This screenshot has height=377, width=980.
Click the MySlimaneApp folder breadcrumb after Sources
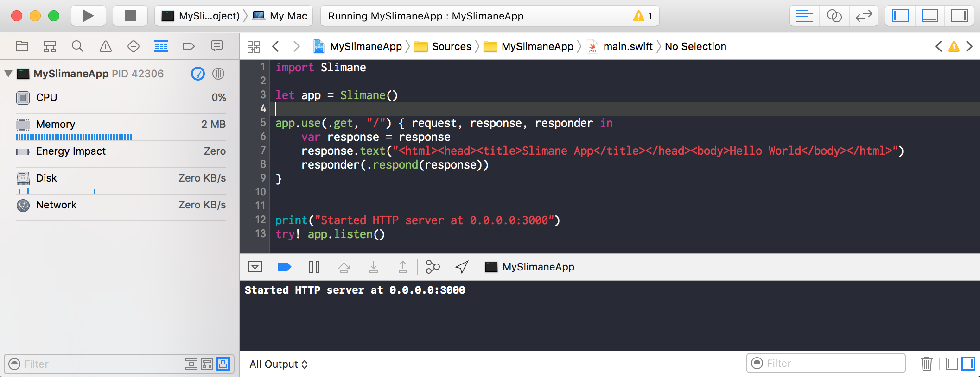pos(528,46)
